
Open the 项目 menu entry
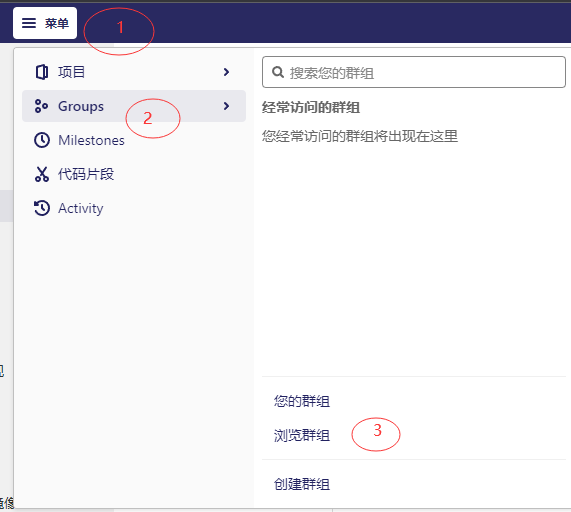click(134, 72)
